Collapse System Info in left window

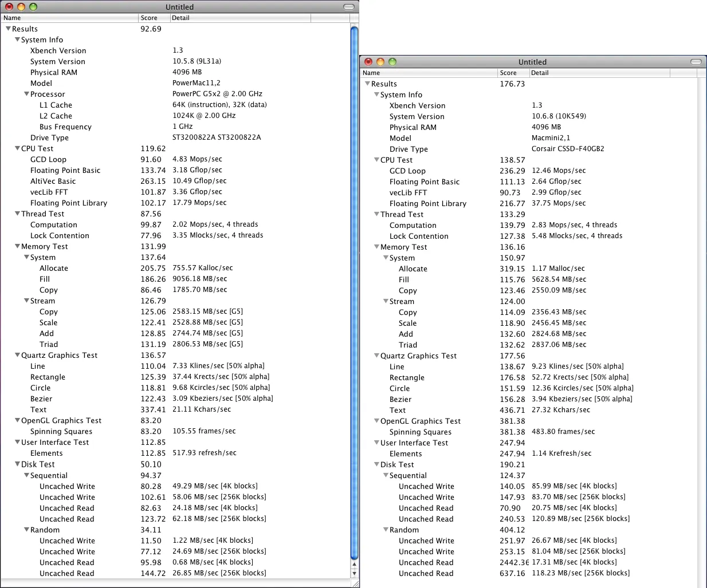click(17, 40)
